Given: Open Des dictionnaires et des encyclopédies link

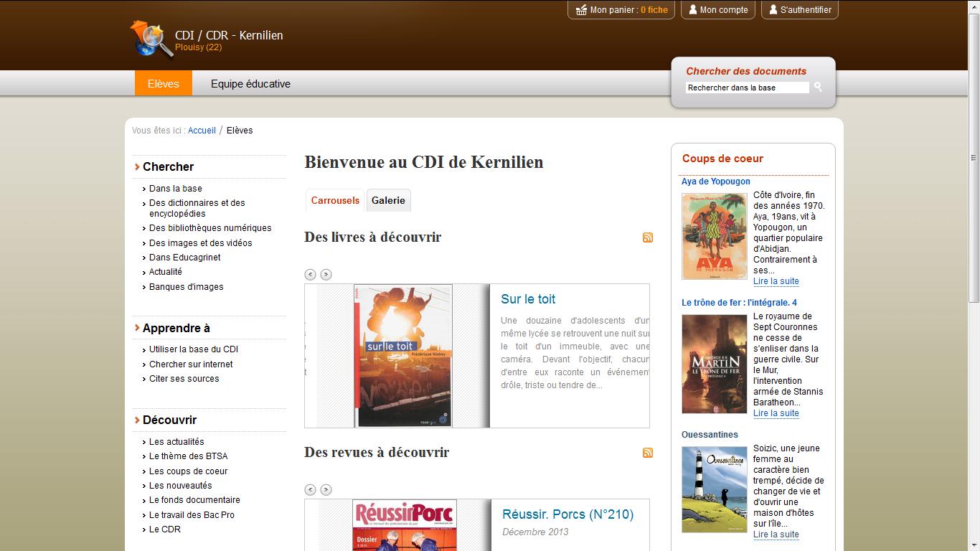Looking at the screenshot, I should point(197,208).
